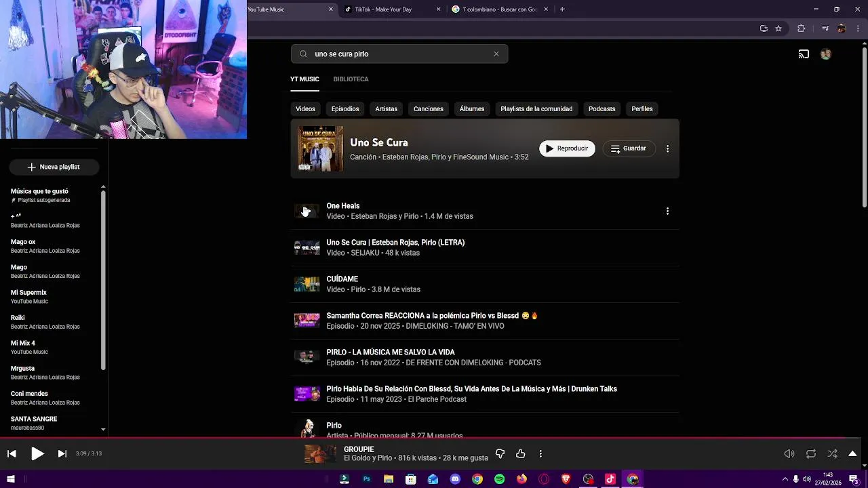Open Discord from the taskbar
Viewport: 868px width, 488px height.
[455, 479]
